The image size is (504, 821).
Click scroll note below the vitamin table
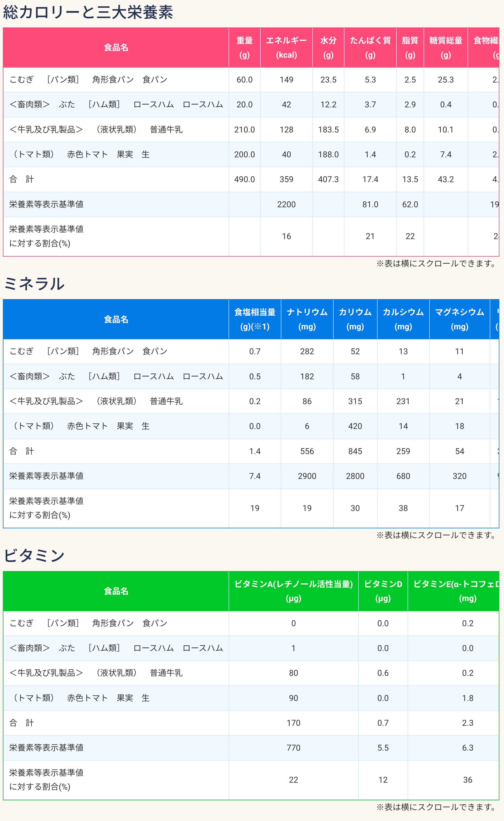point(436,807)
